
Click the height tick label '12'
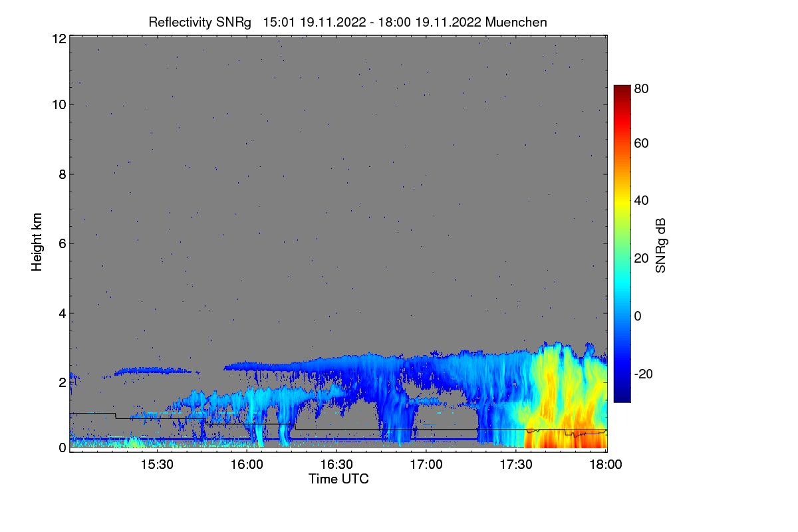[59, 39]
